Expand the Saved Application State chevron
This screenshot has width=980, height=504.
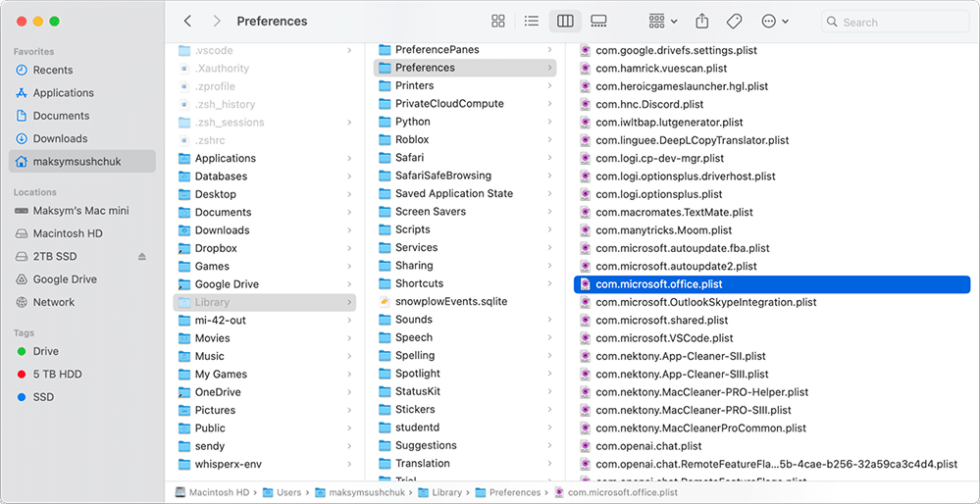coord(548,194)
